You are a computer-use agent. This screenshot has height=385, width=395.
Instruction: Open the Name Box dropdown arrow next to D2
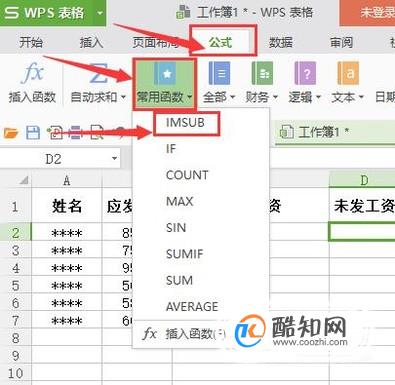click(x=114, y=158)
